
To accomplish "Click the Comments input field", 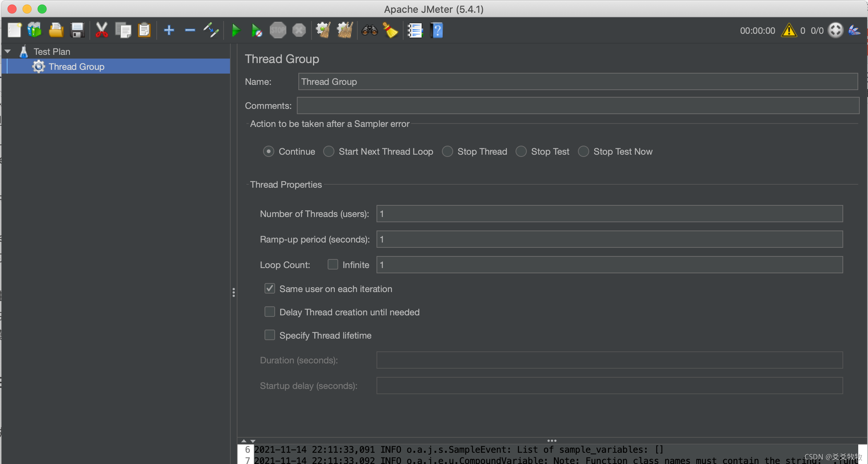I will click(578, 105).
